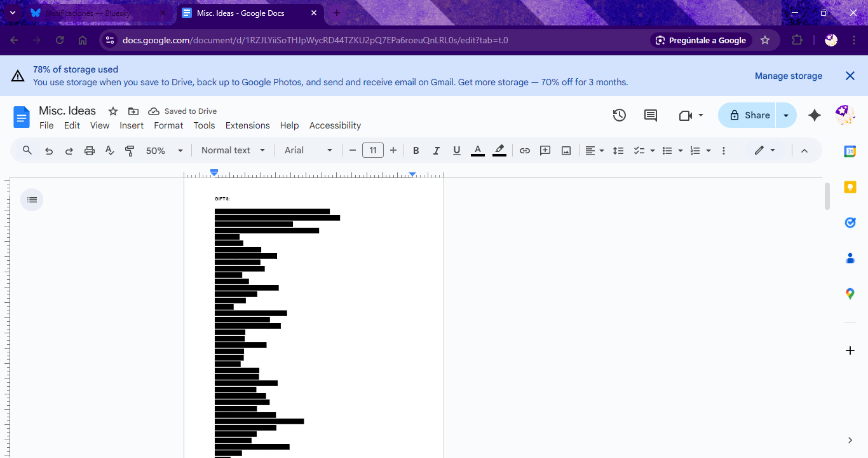The height and width of the screenshot is (458, 868).
Task: Click the Share button
Action: coord(749,115)
